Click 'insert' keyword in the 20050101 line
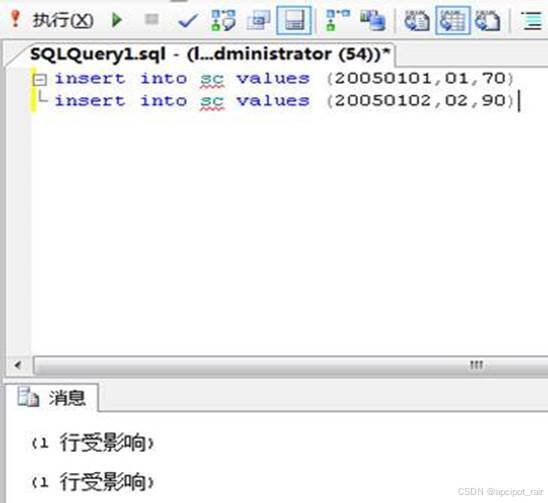The width and height of the screenshot is (548, 503). pos(90,78)
